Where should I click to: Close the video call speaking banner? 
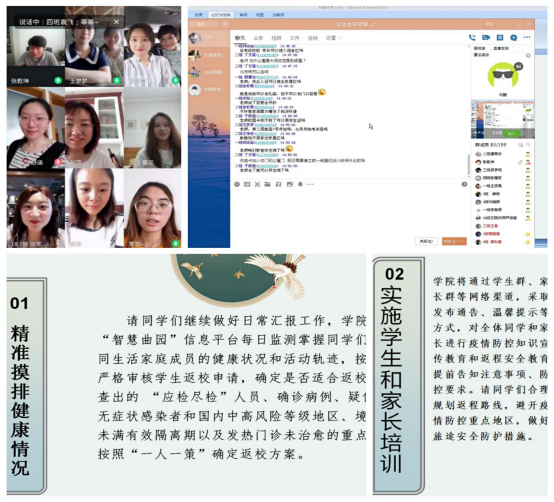[x=116, y=22]
